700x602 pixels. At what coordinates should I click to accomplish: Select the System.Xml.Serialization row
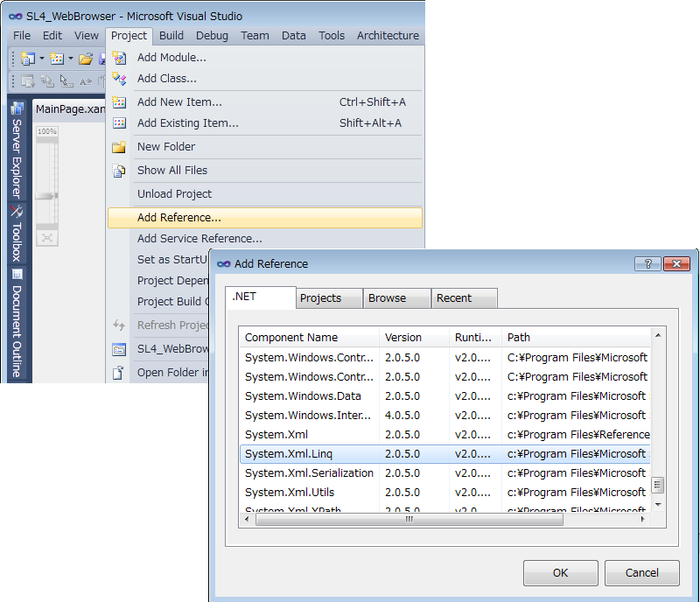(445, 473)
